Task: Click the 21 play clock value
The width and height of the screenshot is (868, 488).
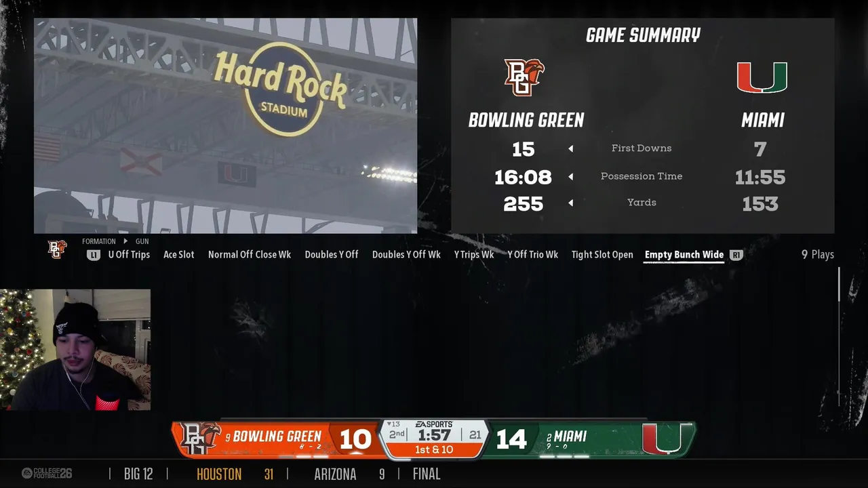Action: [475, 434]
